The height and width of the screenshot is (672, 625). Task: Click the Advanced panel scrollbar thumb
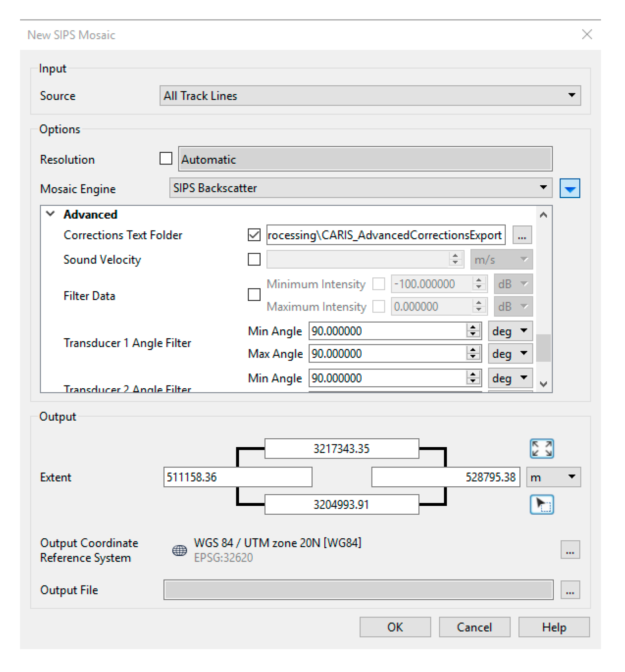[x=543, y=348]
